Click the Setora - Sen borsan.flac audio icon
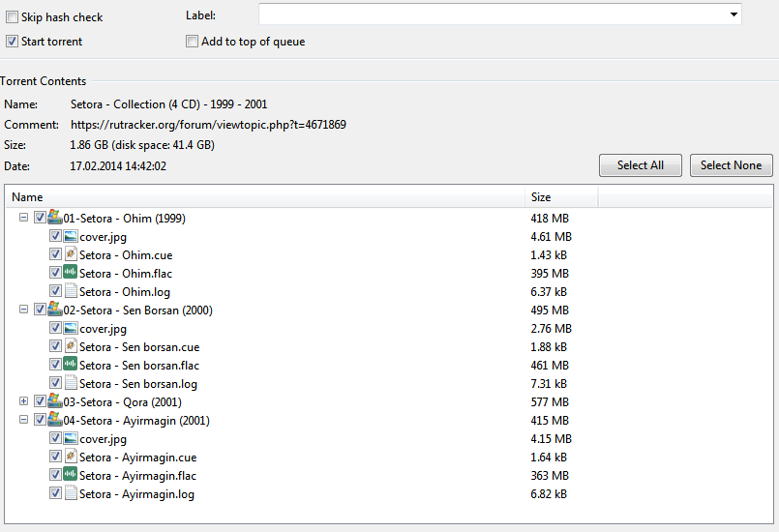Viewport: 779px width, 532px height. [x=71, y=365]
